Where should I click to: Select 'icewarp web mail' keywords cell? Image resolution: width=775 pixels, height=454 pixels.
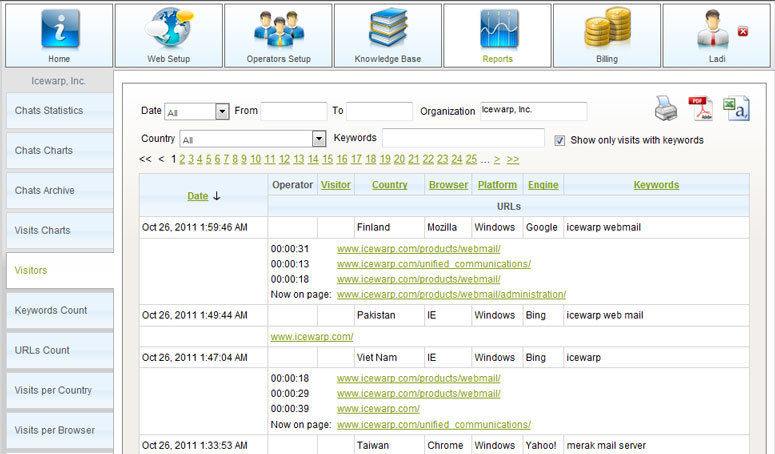coord(656,315)
